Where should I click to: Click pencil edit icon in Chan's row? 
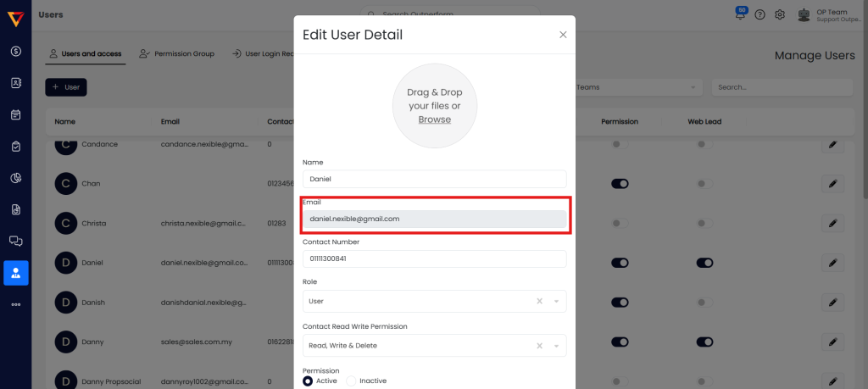pos(832,183)
